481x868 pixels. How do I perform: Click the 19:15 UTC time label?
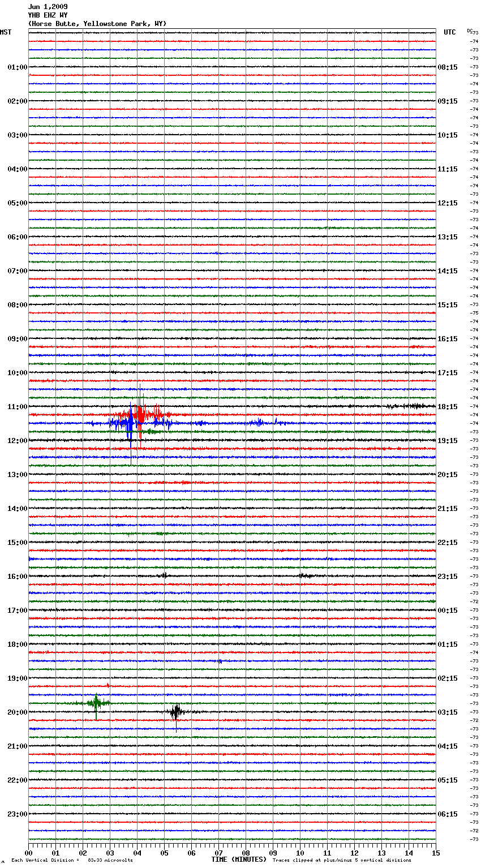tap(448, 441)
